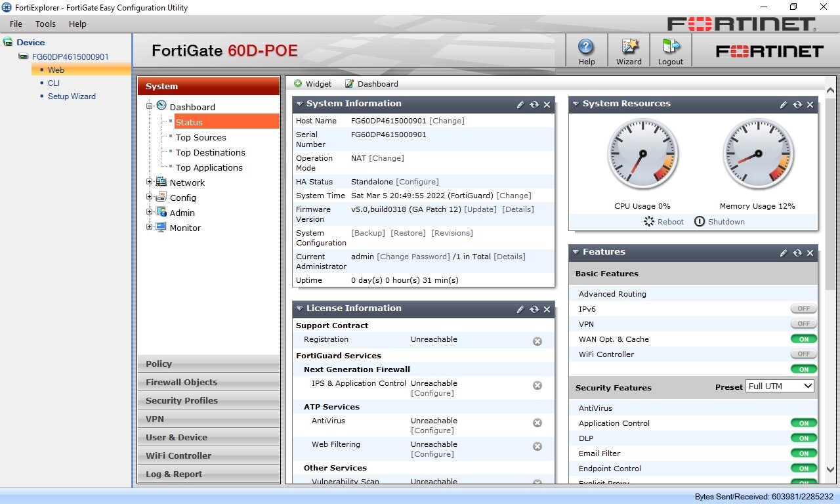Expand the Network tree node
This screenshot has height=504, width=840.
150,182
